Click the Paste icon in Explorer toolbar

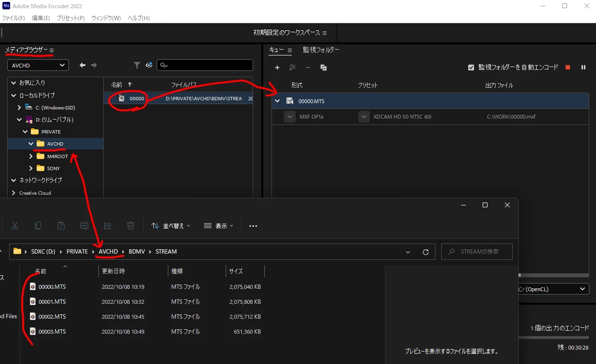(x=61, y=226)
